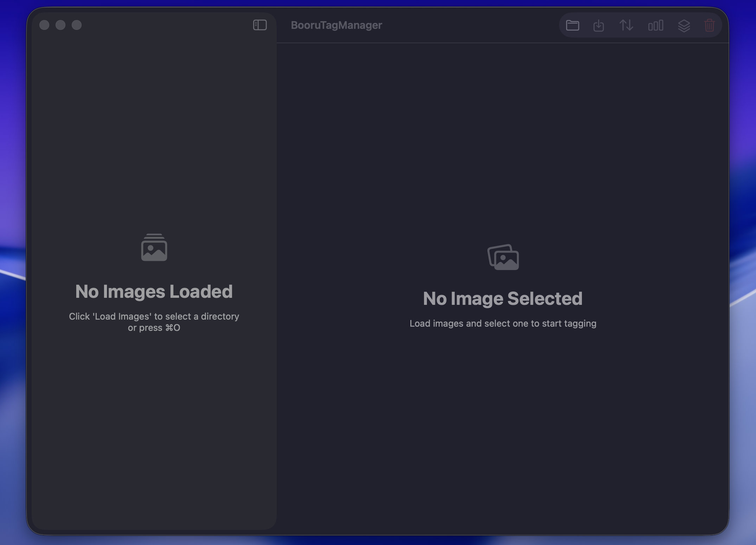Screen dimensions: 756x545
Task: Click the BooruTagManager window title
Action: 337,25
